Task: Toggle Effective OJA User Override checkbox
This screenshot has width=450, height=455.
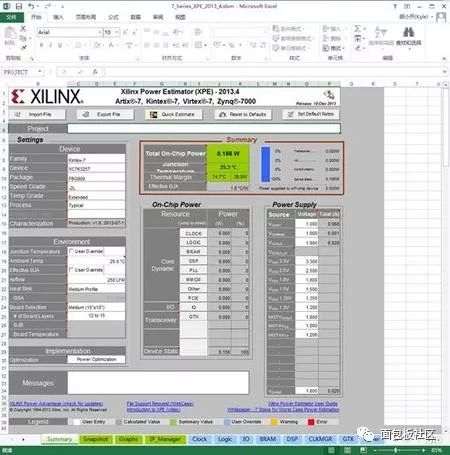Action: [71, 269]
